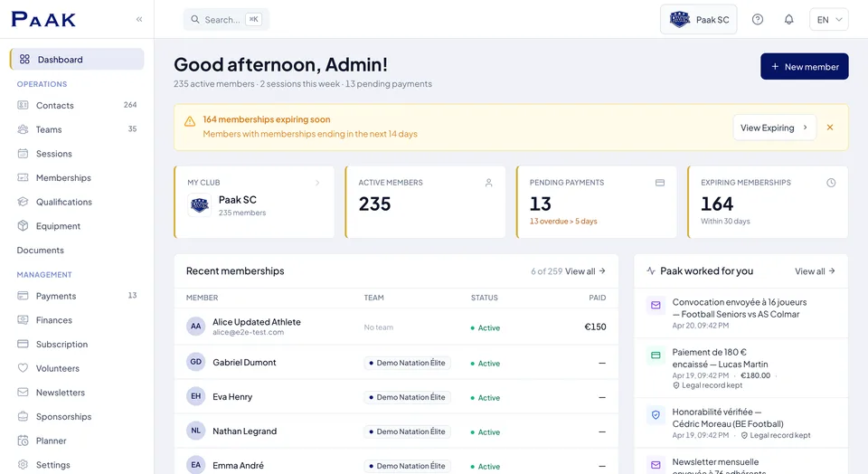868x474 pixels.
Task: Click the payment icon beside Paiement de 180 € entry
Action: (656, 355)
